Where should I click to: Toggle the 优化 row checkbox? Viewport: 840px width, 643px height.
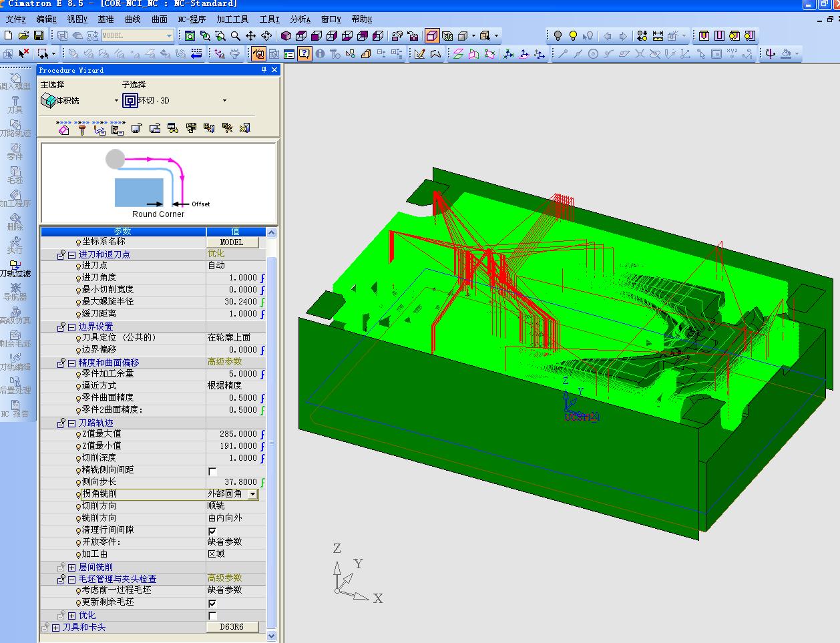(212, 615)
